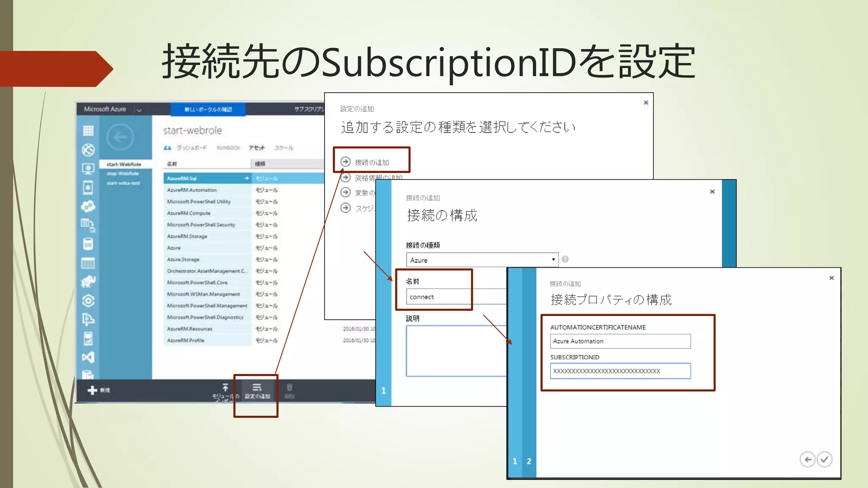Viewport: 868px width, 488px height.
Task: Select start-solsa-test in the account list
Action: coord(123,183)
